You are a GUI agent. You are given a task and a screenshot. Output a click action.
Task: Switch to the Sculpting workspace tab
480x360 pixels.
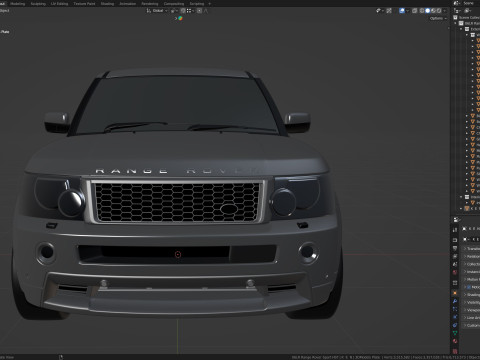coord(38,4)
